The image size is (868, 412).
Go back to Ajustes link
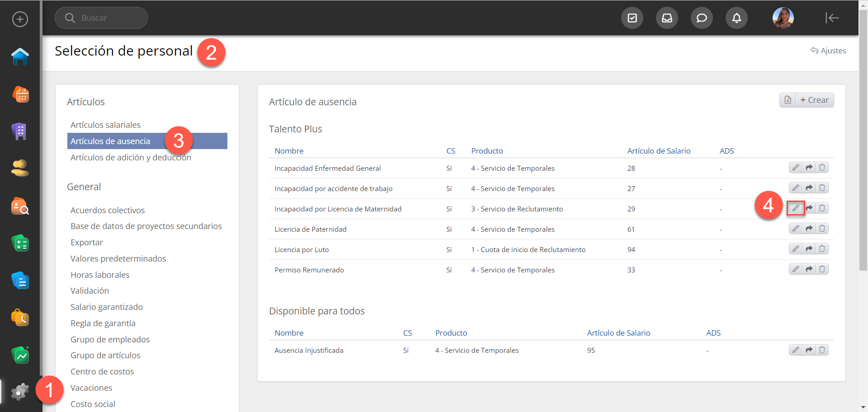coord(828,51)
